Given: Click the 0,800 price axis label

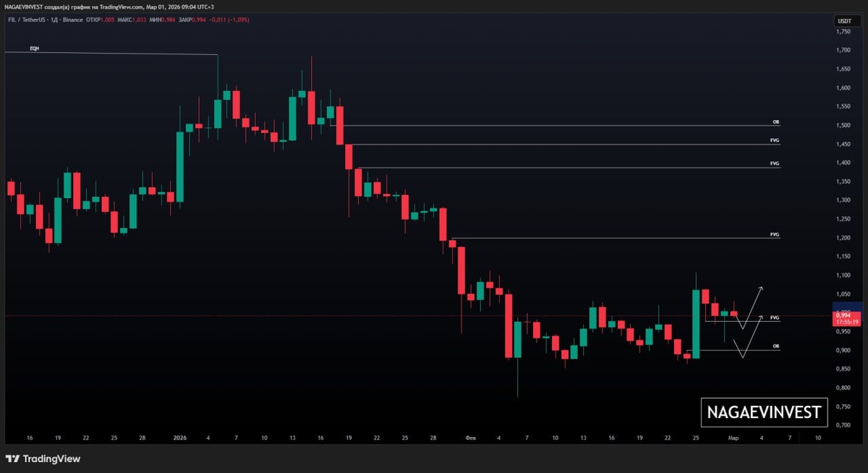Looking at the screenshot, I should pyautogui.click(x=843, y=388).
